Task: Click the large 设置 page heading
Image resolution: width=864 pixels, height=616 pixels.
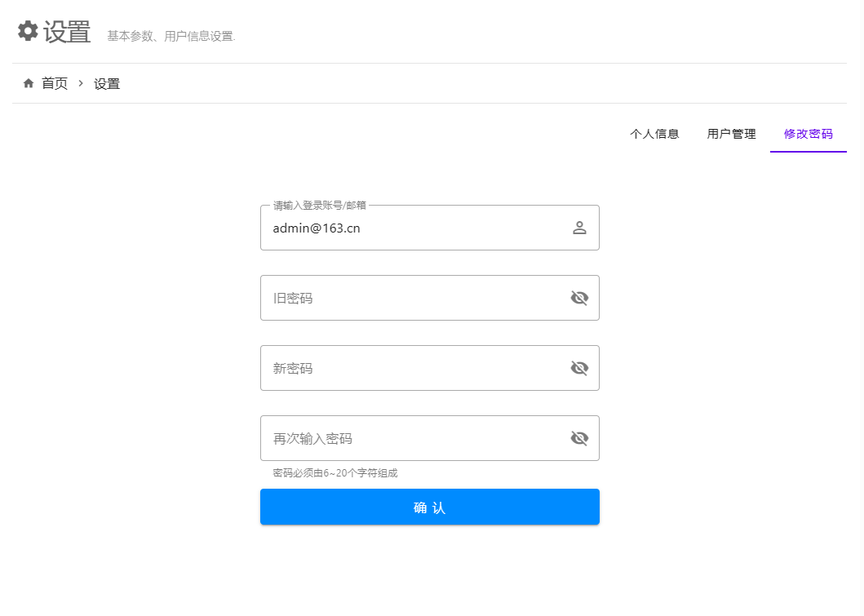Action: [67, 32]
